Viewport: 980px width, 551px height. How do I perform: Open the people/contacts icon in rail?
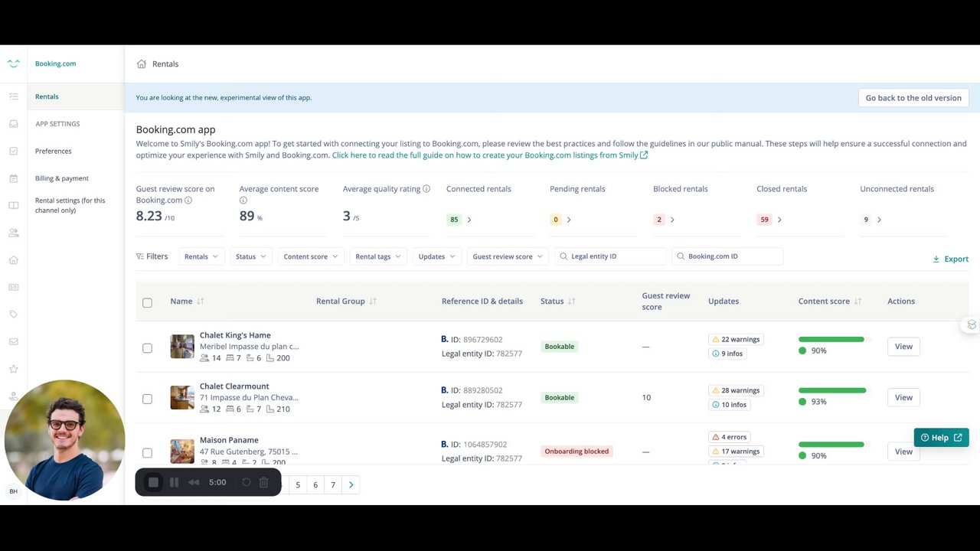[13, 233]
